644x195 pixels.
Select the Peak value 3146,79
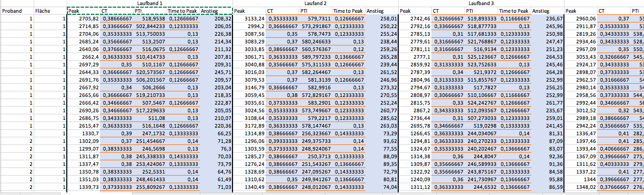click(249, 87)
